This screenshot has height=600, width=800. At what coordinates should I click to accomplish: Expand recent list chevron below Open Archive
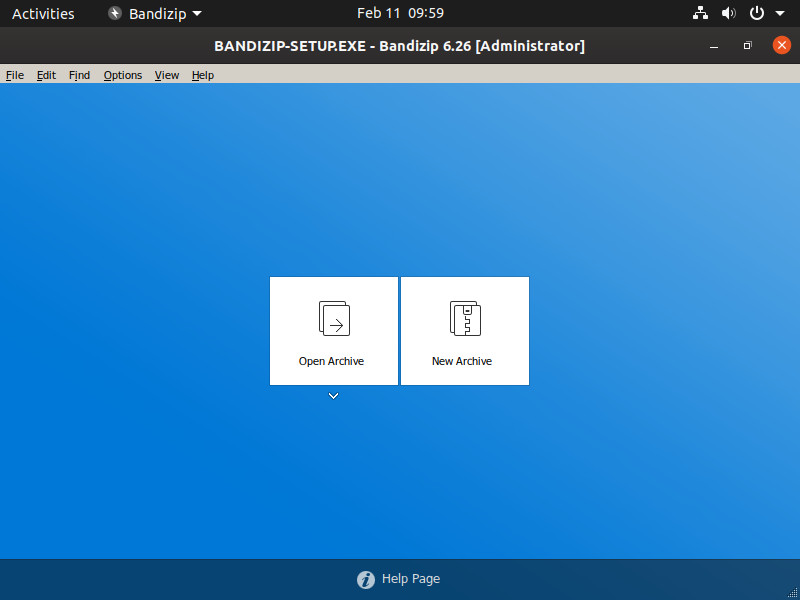click(334, 396)
